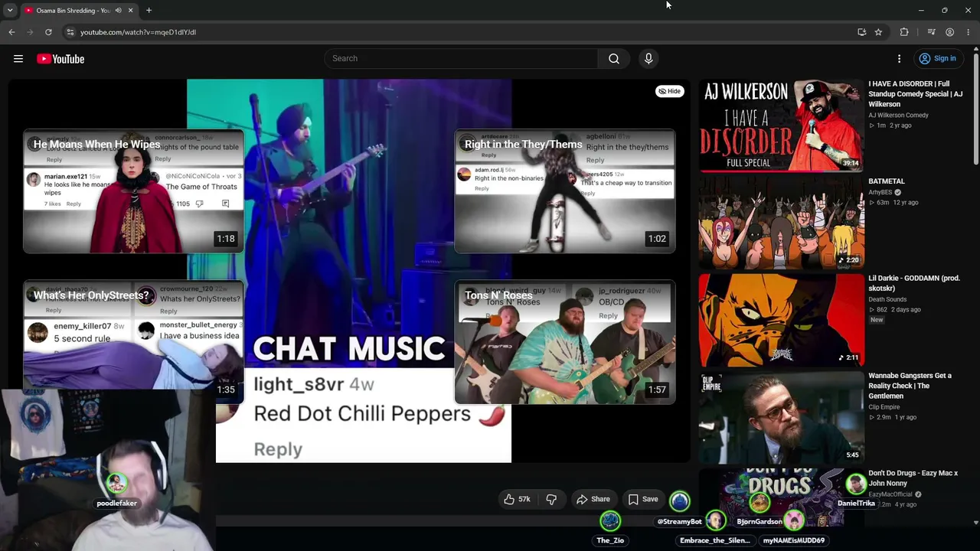Play end-screen video Tons N' Roses
The height and width of the screenshot is (551, 980).
pos(565,341)
